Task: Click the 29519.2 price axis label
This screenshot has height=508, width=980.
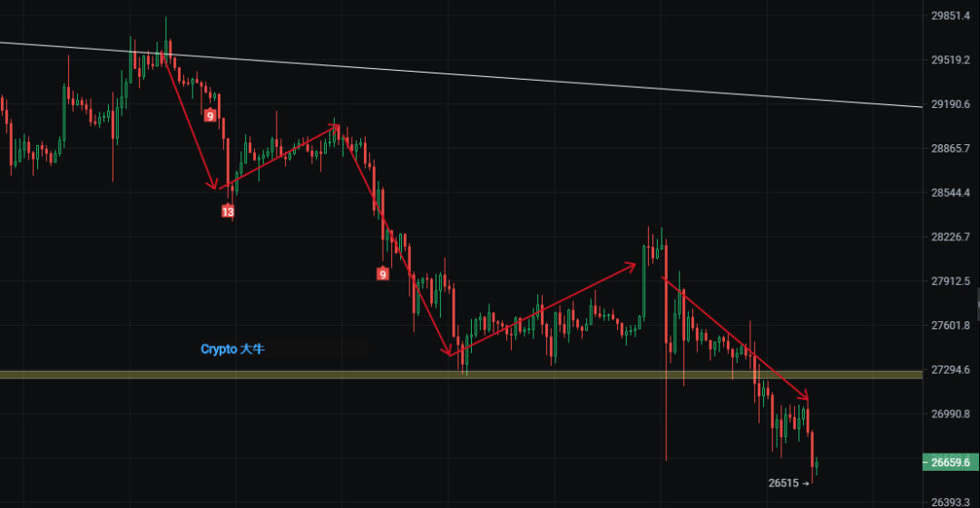Action: click(951, 60)
